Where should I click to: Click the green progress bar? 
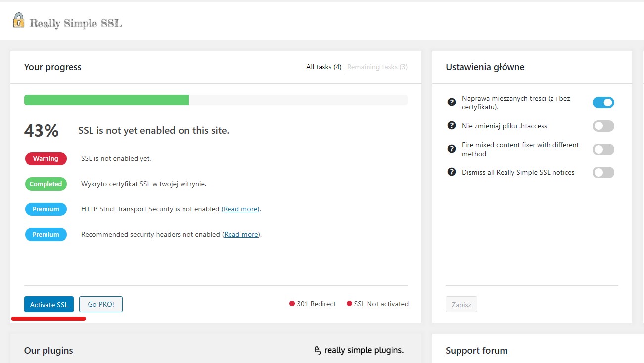[106, 100]
